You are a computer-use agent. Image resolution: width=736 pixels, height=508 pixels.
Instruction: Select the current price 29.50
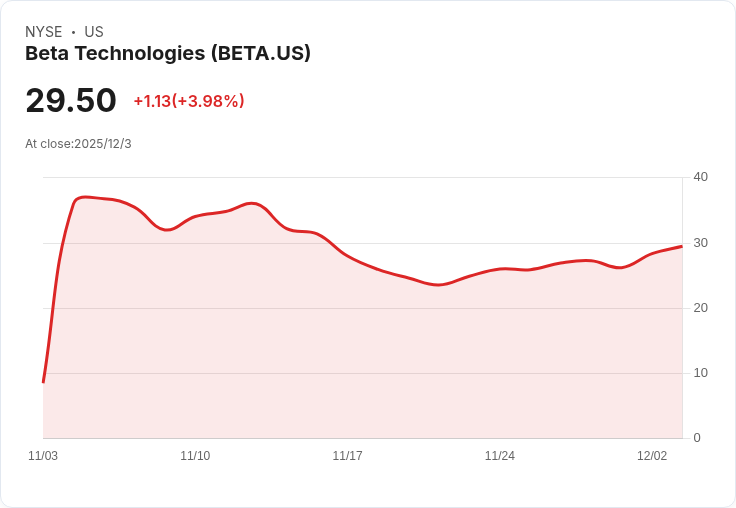[x=71, y=100]
